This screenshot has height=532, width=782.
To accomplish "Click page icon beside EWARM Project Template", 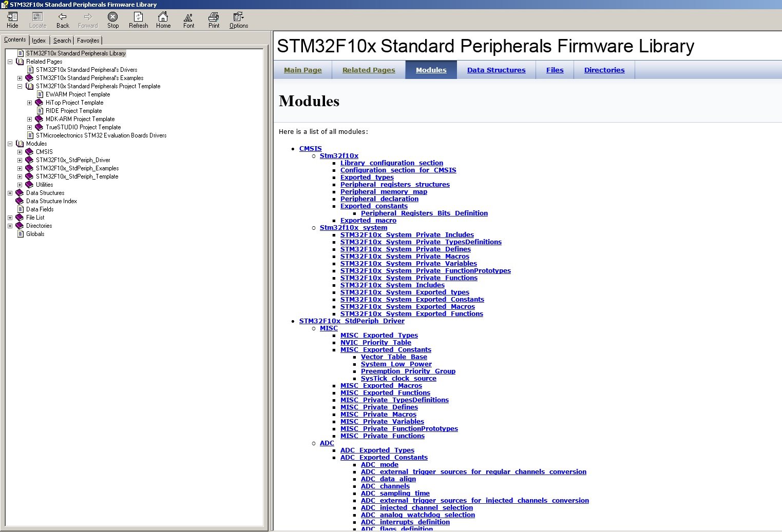I will [40, 94].
